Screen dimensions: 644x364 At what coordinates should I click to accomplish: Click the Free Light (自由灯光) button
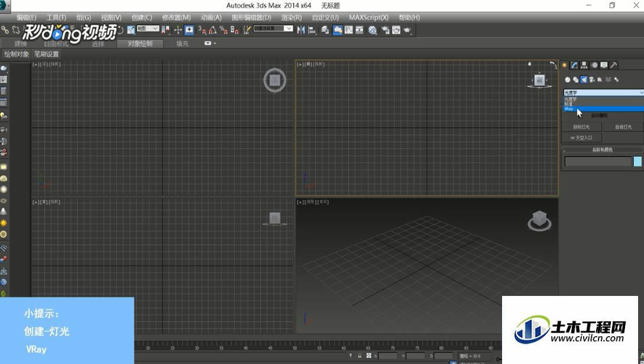(623, 127)
